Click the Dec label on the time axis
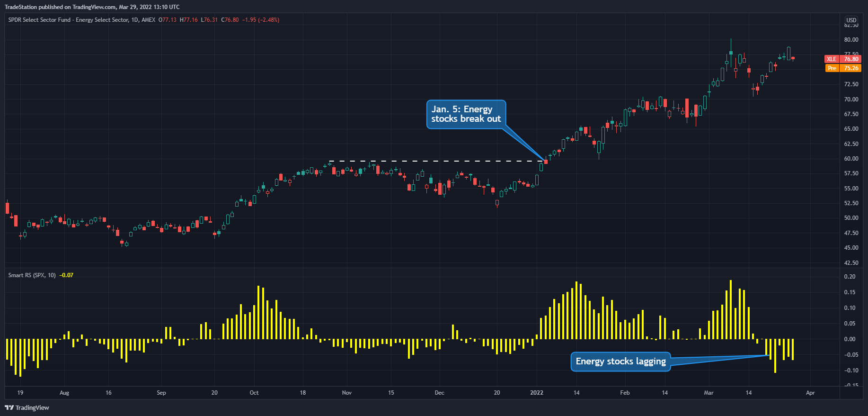 pos(440,393)
